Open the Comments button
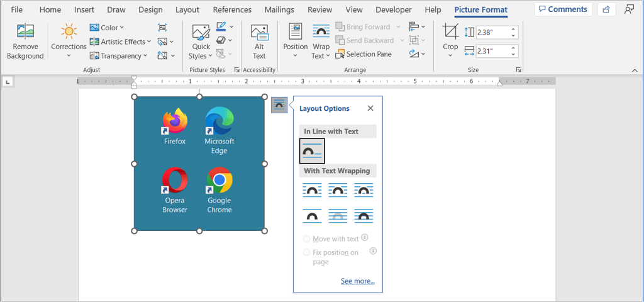 562,9
